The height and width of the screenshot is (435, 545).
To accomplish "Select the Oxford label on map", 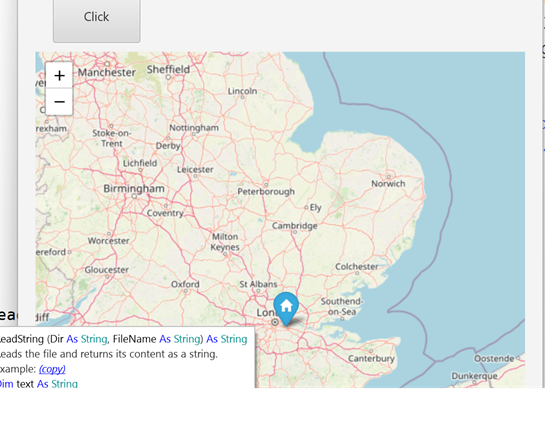I will 185,284.
